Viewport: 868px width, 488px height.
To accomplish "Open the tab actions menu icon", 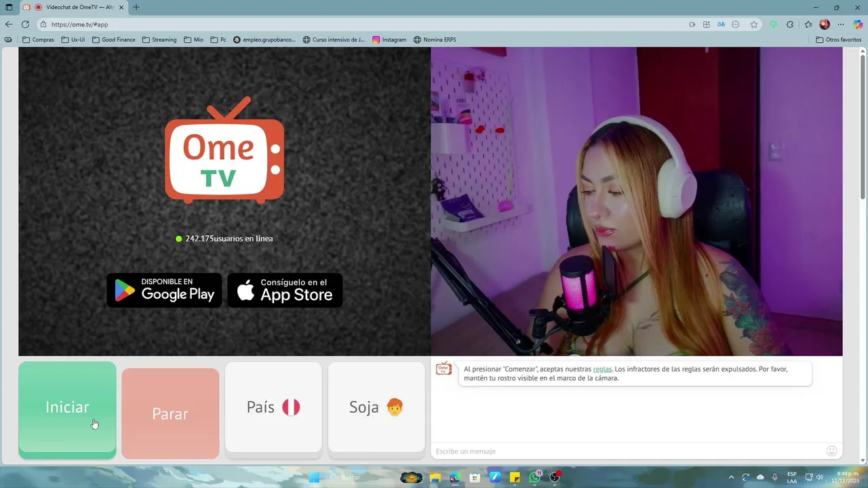I will click(x=9, y=7).
